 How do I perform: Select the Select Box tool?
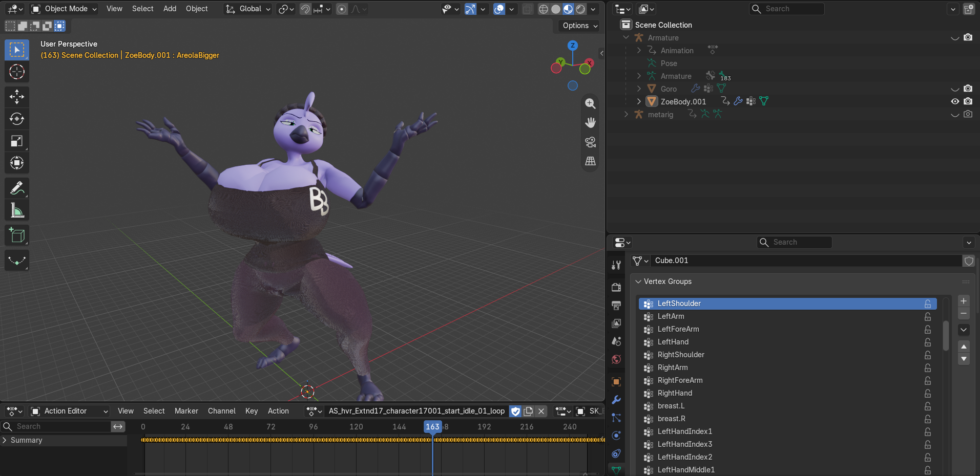[17, 50]
